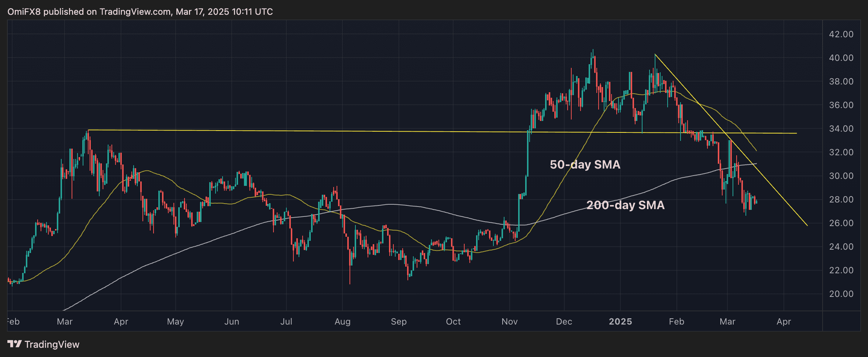
Task: Click the OmiFX8 published header text
Action: 140,12
